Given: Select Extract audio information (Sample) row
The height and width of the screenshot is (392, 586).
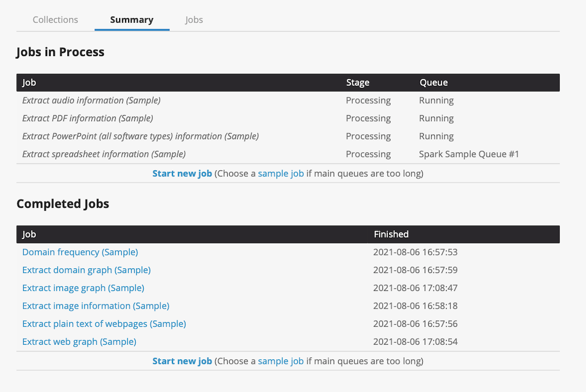Looking at the screenshot, I should (91, 101).
